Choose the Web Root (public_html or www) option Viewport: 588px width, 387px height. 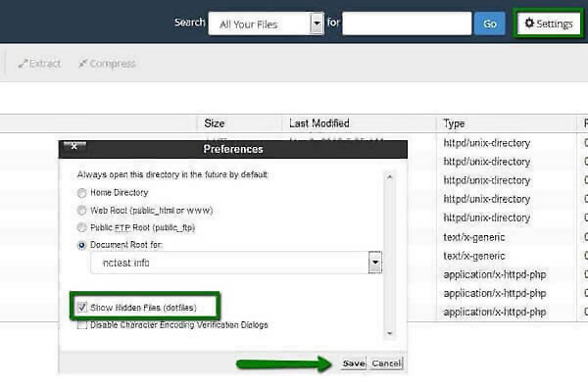click(x=81, y=211)
